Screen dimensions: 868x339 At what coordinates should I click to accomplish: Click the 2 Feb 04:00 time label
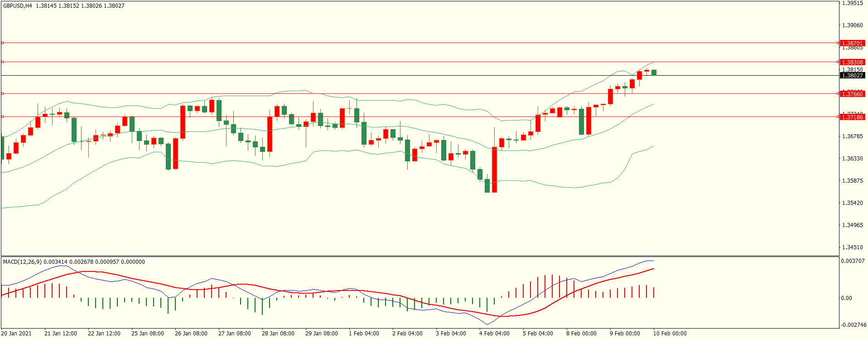pos(407,334)
